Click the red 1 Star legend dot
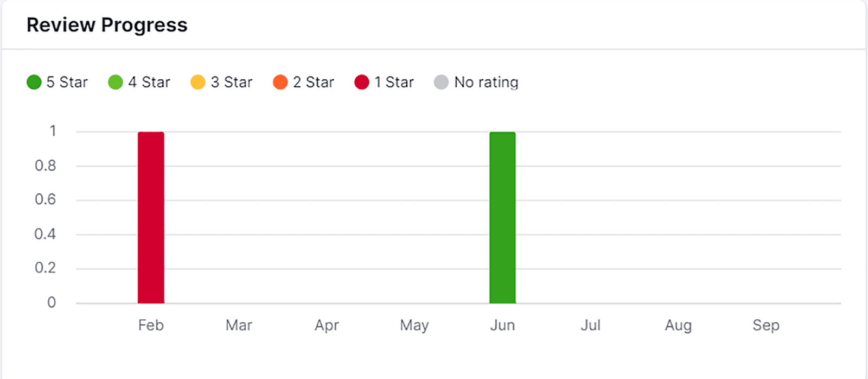Viewport: 868px width, 379px height. tap(362, 83)
